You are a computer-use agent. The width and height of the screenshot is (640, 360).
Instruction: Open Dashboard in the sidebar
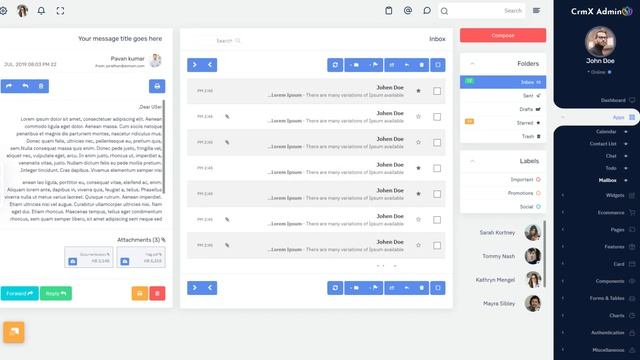(613, 100)
